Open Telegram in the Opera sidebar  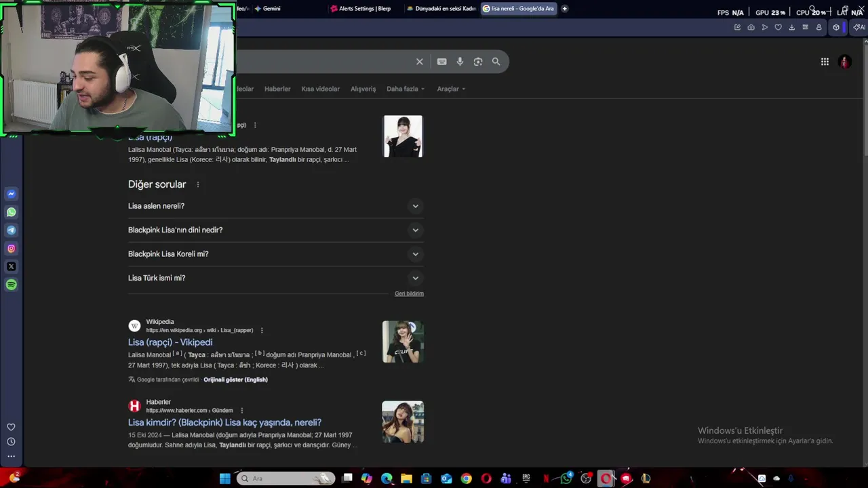pos(11,230)
